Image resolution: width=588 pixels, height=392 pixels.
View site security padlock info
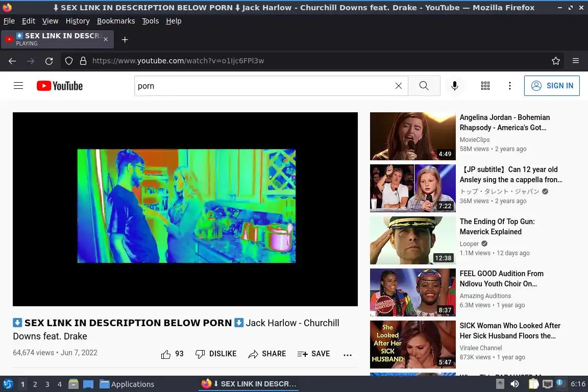pos(83,61)
